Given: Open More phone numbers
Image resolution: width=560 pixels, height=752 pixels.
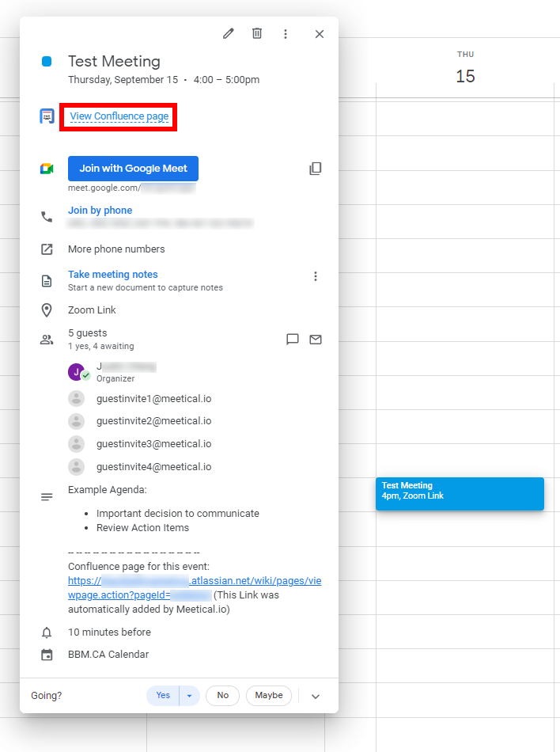Looking at the screenshot, I should point(116,249).
